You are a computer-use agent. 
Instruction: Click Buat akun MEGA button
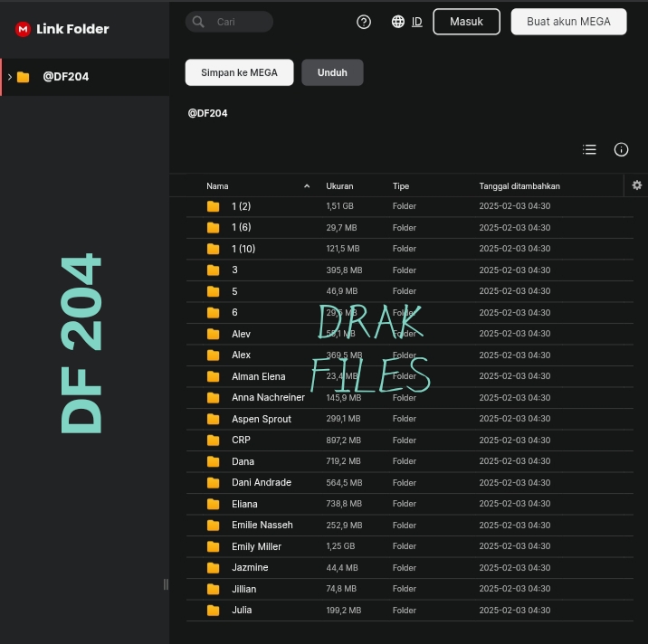coord(568,22)
